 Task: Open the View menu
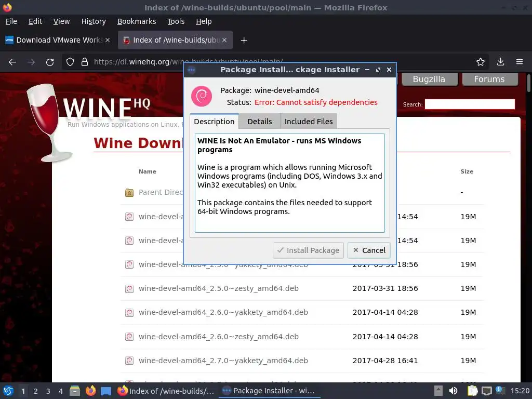pos(61,21)
